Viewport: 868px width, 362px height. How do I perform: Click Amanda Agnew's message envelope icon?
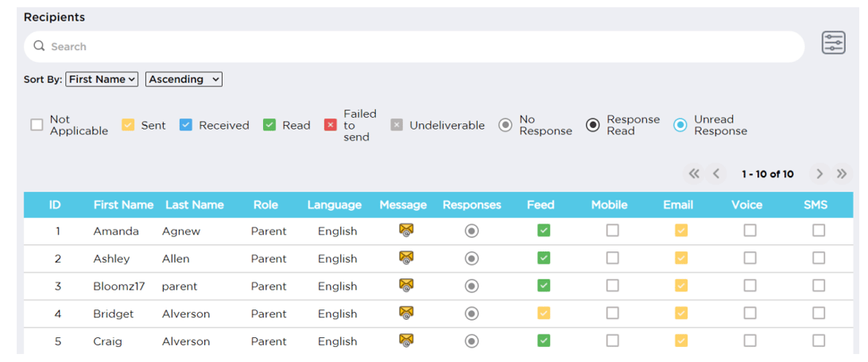tap(406, 230)
